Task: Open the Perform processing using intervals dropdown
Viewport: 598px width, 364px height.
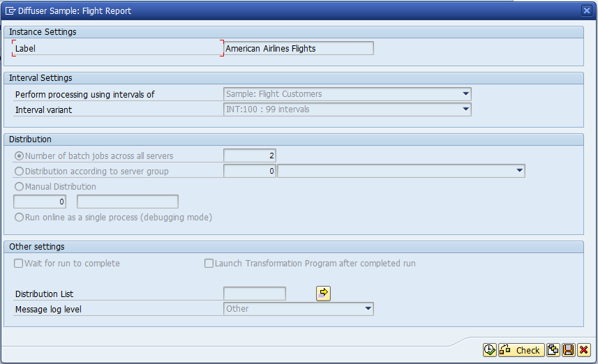Action: (x=465, y=94)
